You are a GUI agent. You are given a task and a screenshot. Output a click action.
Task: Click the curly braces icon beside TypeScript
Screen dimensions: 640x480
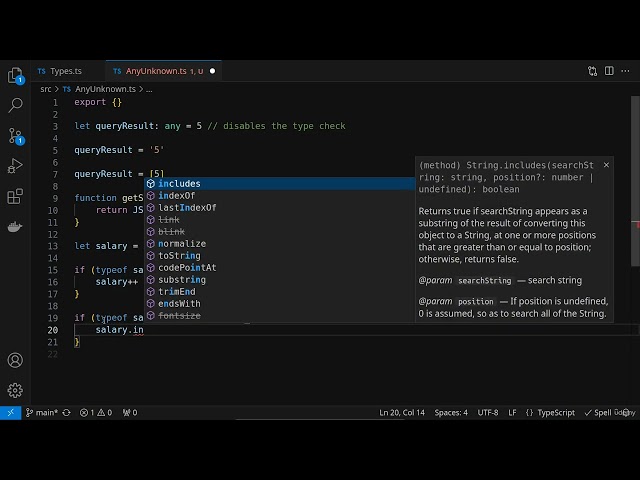click(x=529, y=413)
